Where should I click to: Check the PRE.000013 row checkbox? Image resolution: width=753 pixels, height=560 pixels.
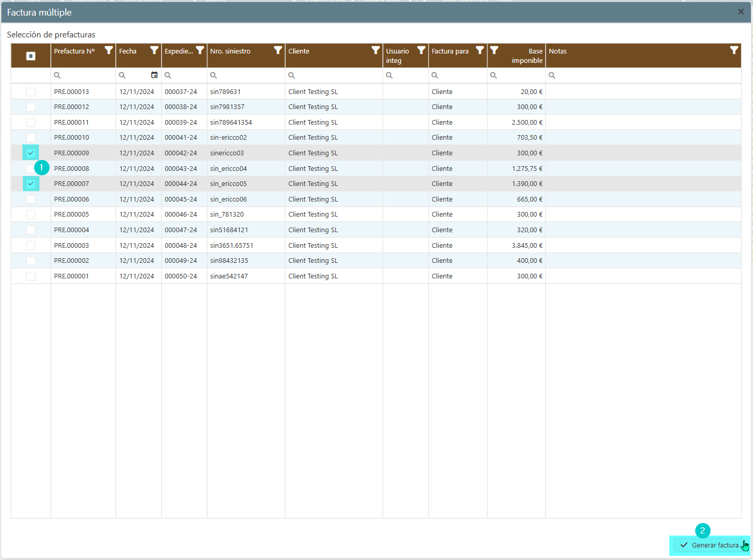point(31,92)
